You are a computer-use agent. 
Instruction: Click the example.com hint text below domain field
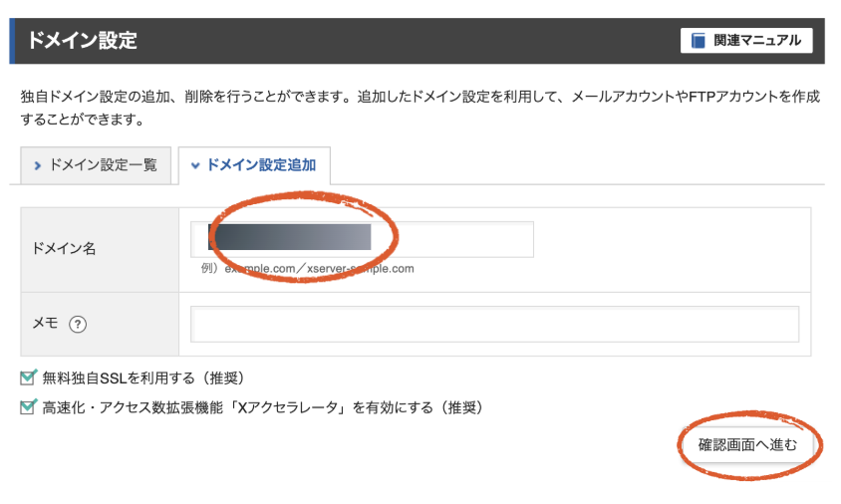point(307,268)
